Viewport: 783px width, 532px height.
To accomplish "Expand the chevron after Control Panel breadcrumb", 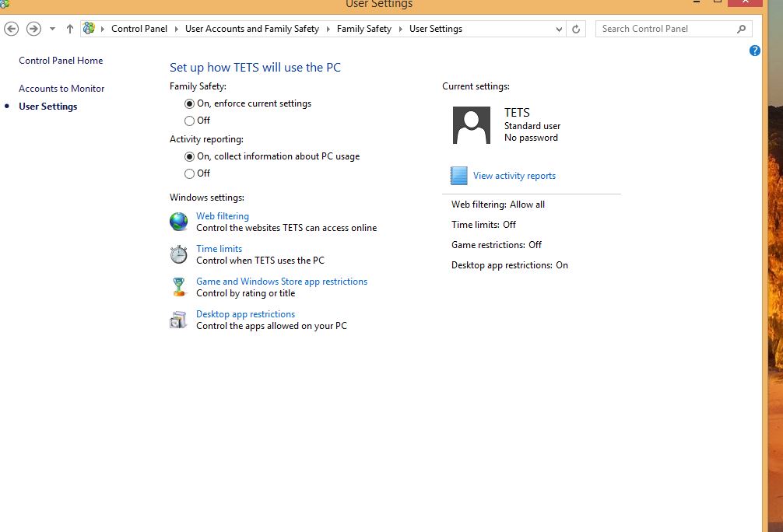I will 176,29.
